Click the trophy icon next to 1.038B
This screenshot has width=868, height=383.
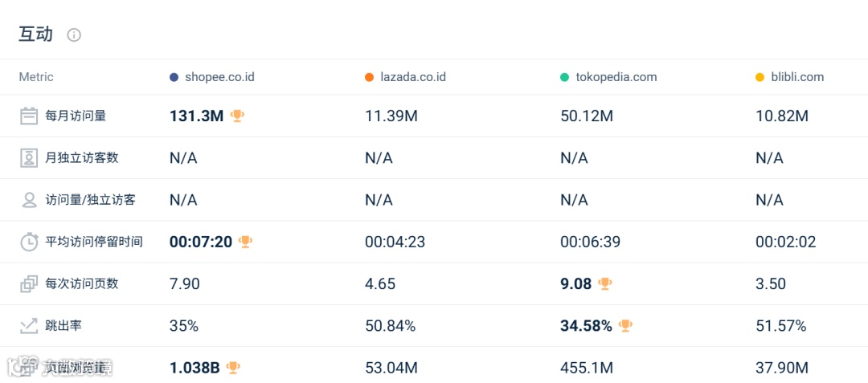click(x=233, y=368)
